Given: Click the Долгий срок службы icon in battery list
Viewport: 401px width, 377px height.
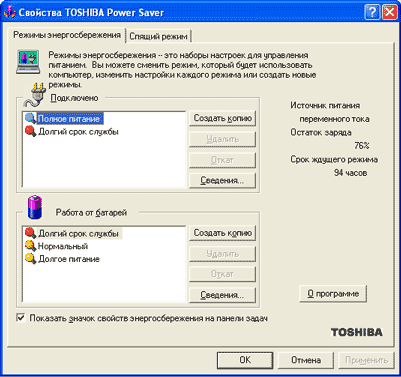Looking at the screenshot, I should pyautogui.click(x=30, y=233).
